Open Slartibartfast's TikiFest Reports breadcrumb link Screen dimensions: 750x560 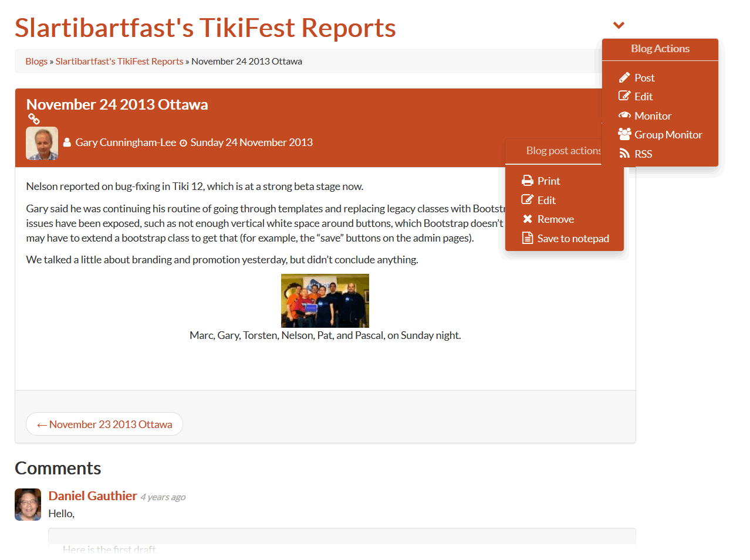119,61
